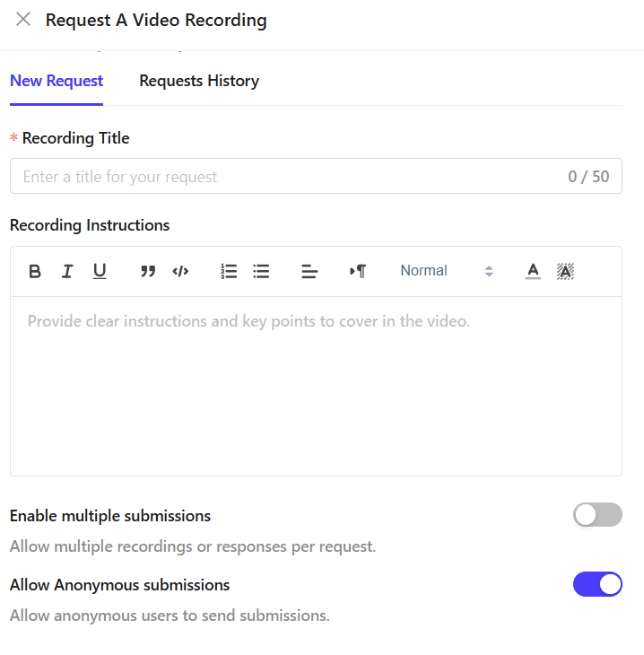Viewport: 644px width, 655px height.
Task: Insert a blockquote in the instructions
Action: click(148, 272)
